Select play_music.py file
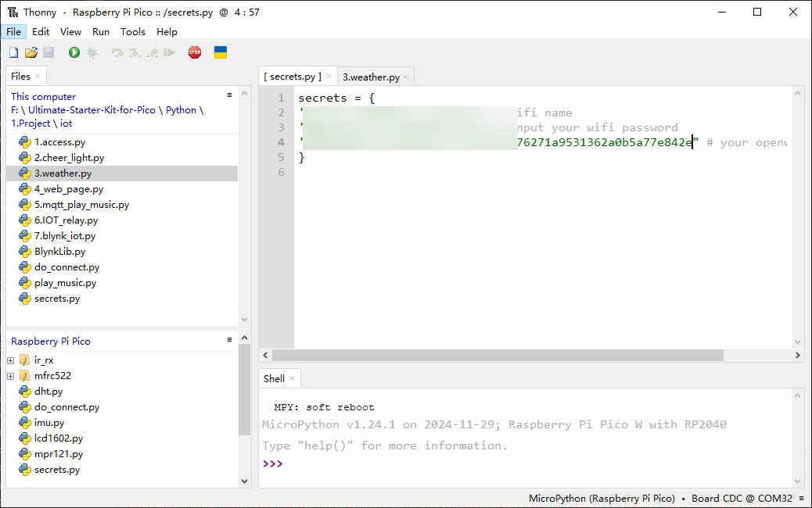812x508 pixels. (x=65, y=283)
